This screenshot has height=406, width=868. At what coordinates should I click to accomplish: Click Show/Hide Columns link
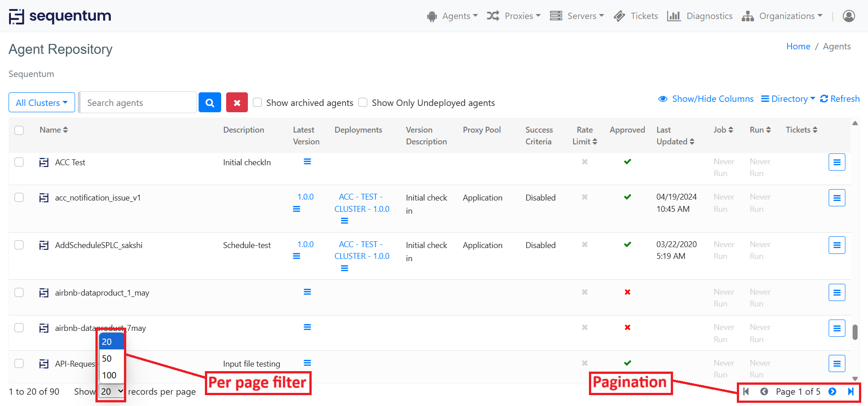(x=706, y=99)
